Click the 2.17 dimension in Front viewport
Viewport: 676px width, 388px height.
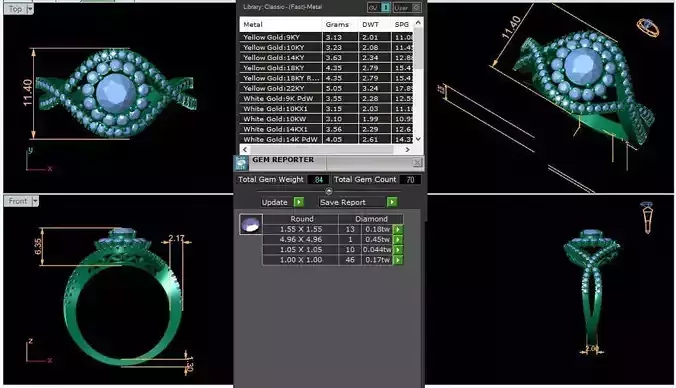pos(176,238)
